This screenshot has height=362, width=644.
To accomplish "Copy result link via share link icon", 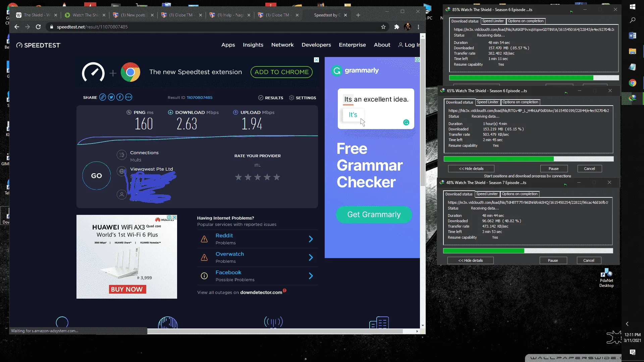I will point(103,97).
